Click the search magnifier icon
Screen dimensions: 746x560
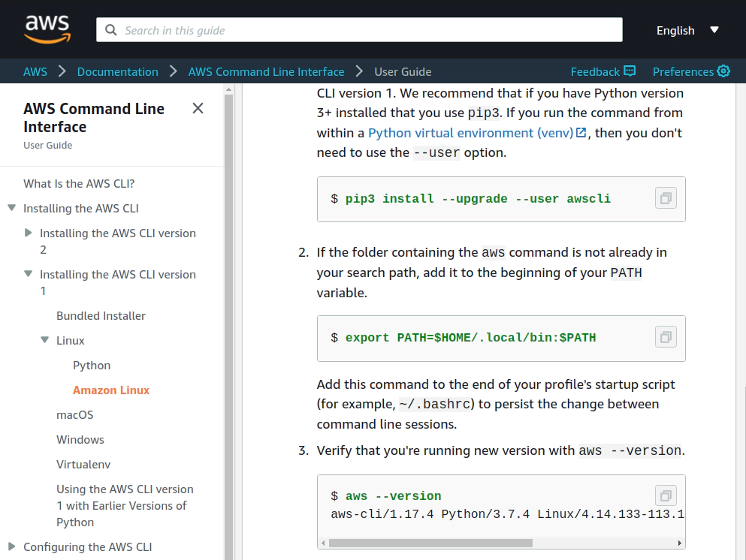[111, 30]
